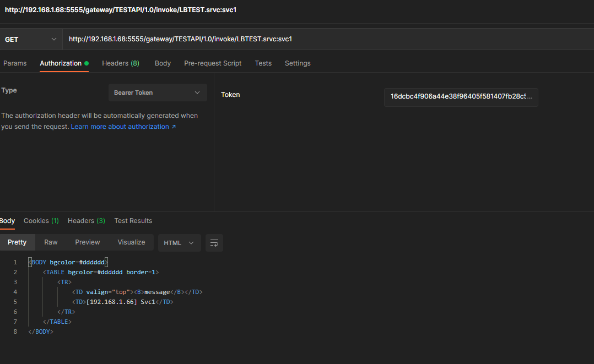The image size is (594, 364).
Task: Switch to the Params tab
Action: 15,63
